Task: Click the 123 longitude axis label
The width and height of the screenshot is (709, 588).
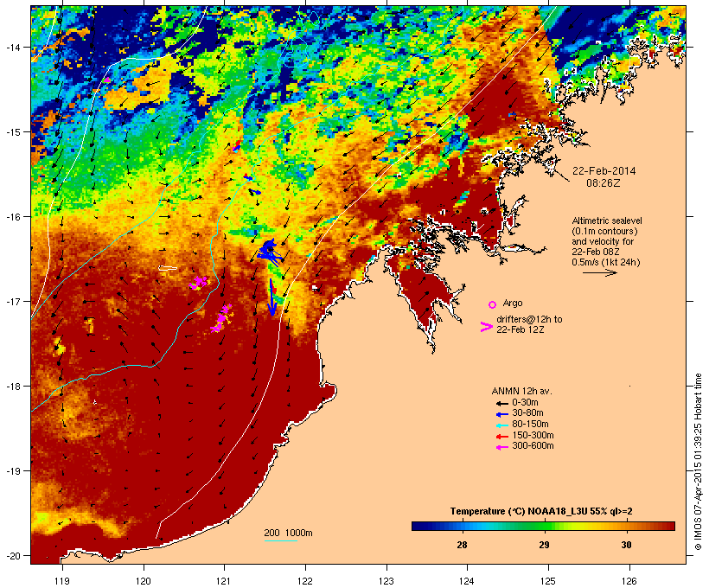Action: [386, 581]
